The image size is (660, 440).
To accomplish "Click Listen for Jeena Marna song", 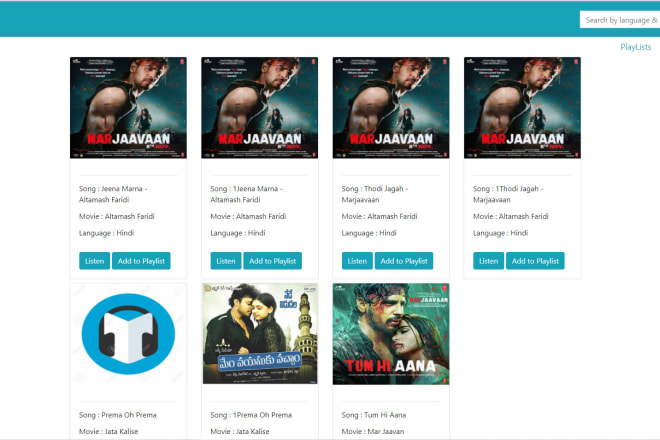I will coord(94,261).
